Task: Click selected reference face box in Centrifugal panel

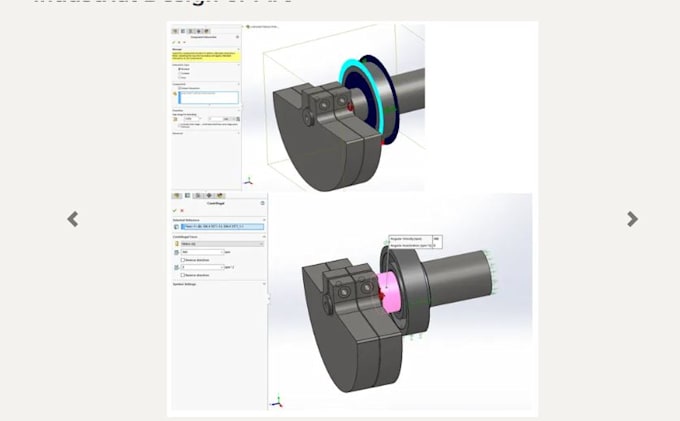Action: (x=222, y=227)
